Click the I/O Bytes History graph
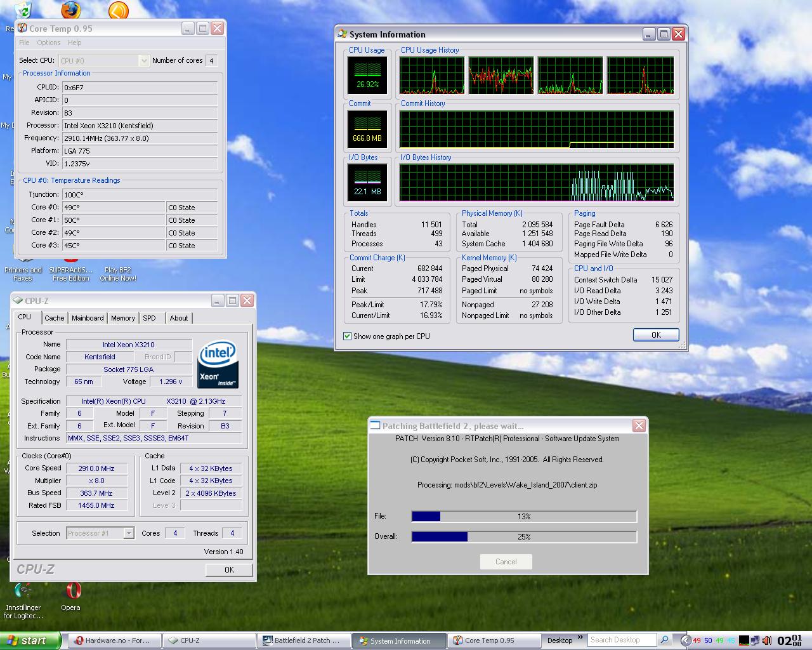The width and height of the screenshot is (812, 650). point(537,183)
